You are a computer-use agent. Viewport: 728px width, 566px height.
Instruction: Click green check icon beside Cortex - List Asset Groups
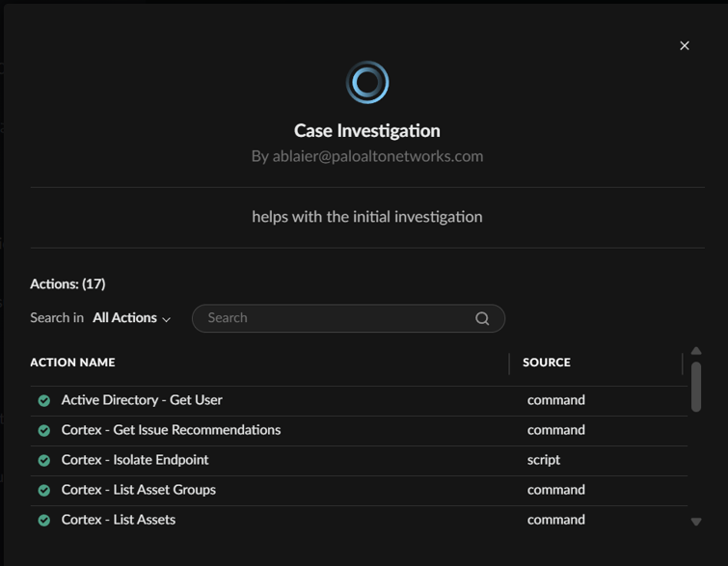click(43, 490)
